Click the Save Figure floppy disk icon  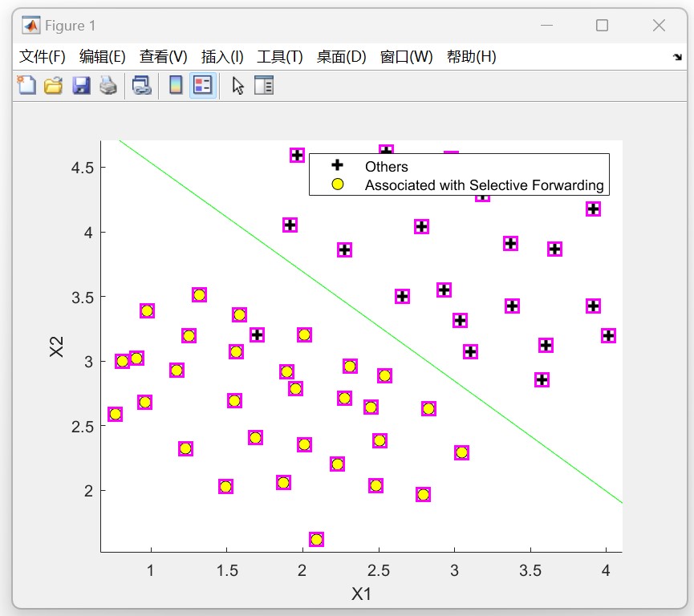click(x=81, y=85)
